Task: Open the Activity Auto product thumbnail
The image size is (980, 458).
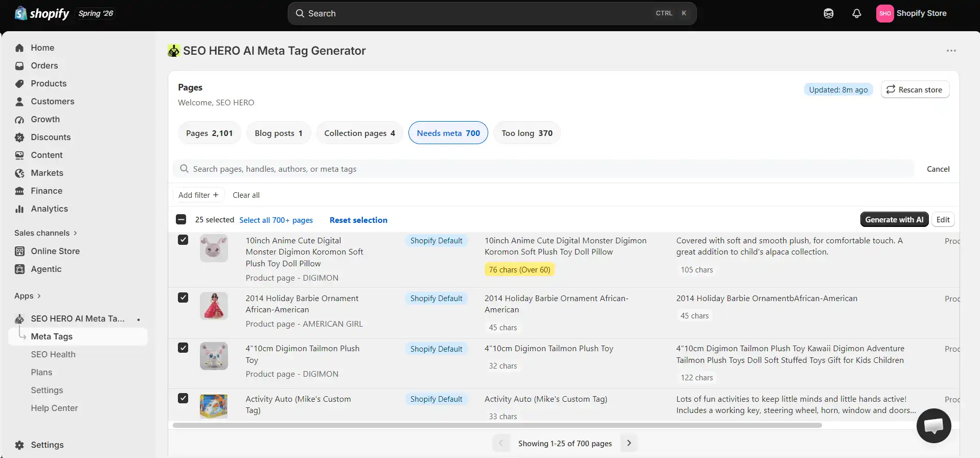Action: (x=214, y=406)
